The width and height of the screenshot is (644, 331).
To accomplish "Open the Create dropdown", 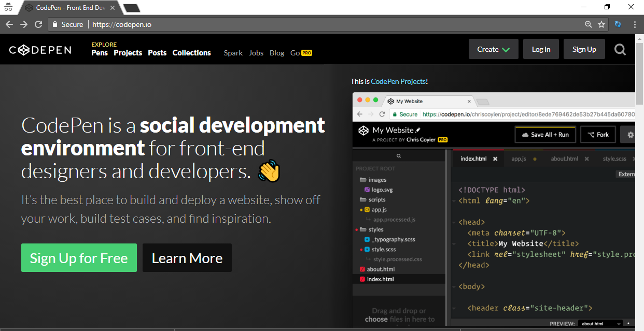I will click(493, 49).
